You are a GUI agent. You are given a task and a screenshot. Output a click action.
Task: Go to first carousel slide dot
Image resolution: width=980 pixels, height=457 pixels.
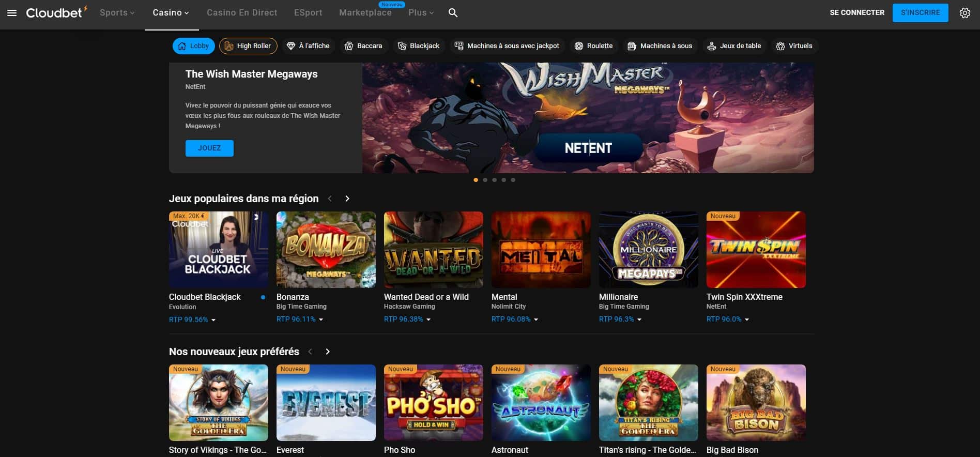[x=476, y=180]
